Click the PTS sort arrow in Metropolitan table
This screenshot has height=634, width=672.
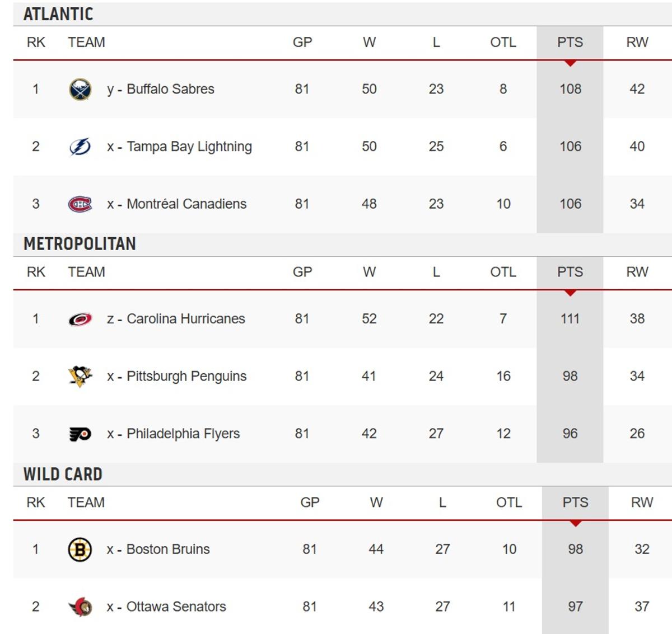coord(570,293)
